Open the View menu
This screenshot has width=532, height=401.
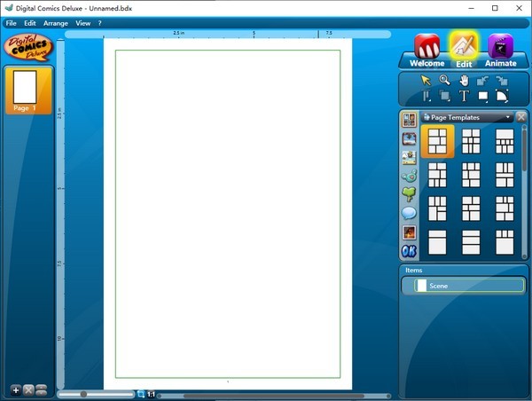pyautogui.click(x=82, y=23)
